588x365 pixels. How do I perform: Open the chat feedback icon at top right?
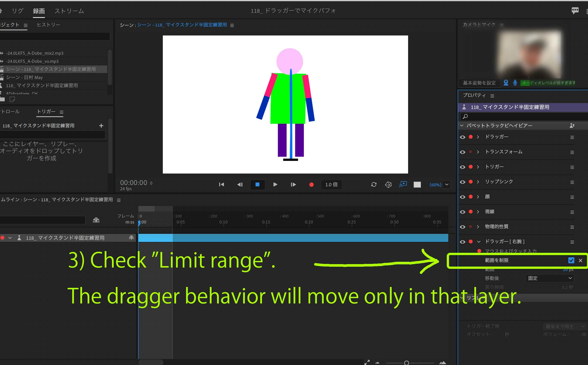click(x=575, y=11)
